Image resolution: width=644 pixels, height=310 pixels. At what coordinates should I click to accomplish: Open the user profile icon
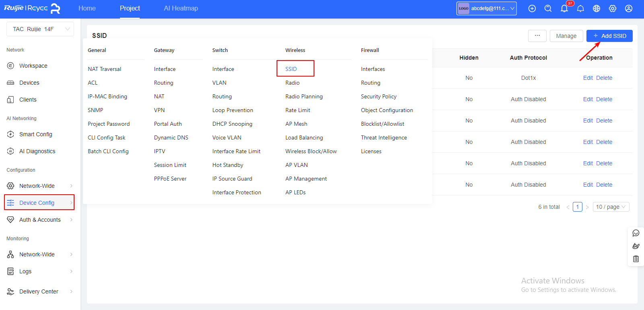point(629,8)
